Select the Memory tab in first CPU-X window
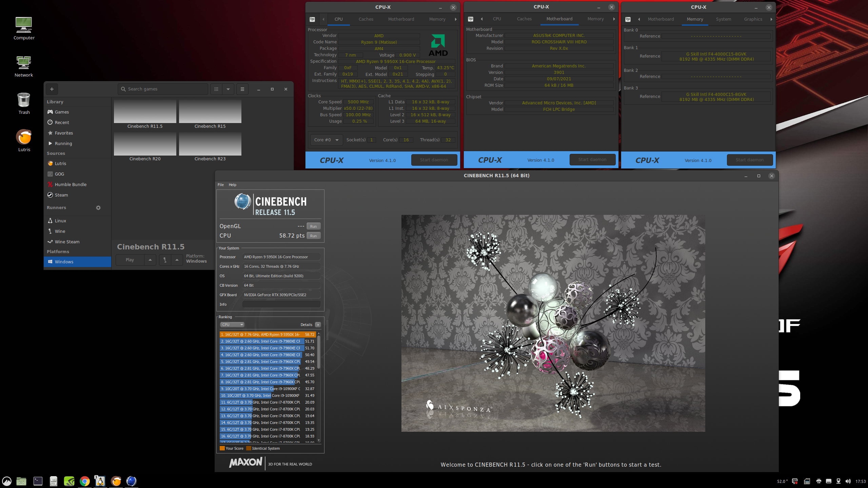 point(437,19)
